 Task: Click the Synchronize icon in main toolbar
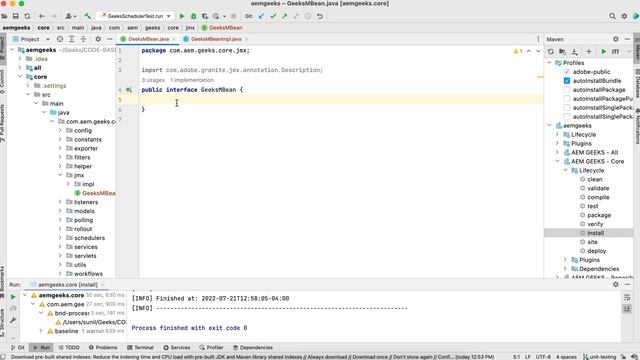(27, 16)
